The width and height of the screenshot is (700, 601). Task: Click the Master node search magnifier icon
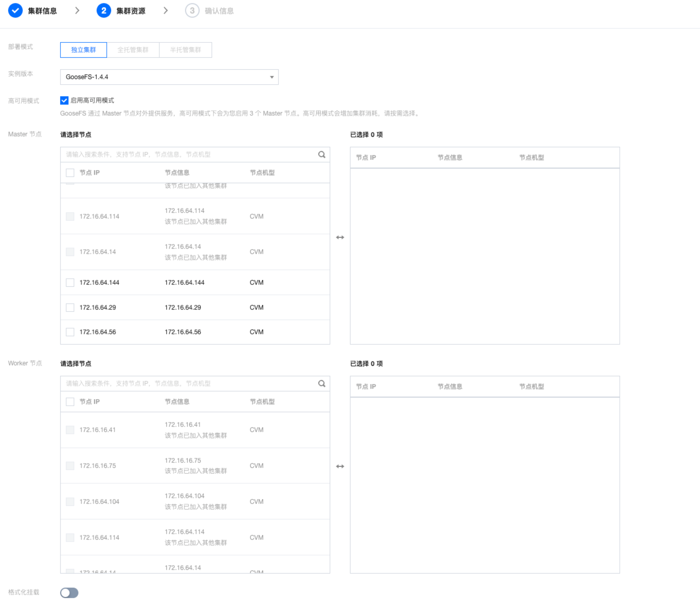pos(322,154)
